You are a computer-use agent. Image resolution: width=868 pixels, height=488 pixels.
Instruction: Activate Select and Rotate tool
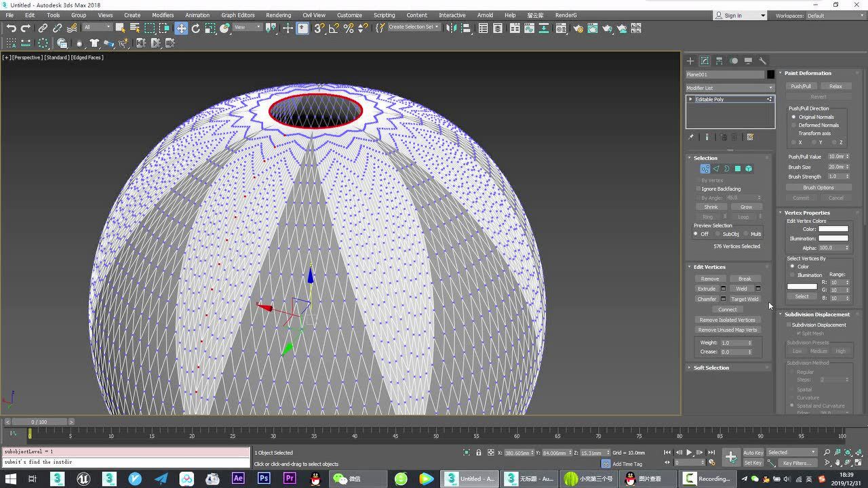click(196, 28)
